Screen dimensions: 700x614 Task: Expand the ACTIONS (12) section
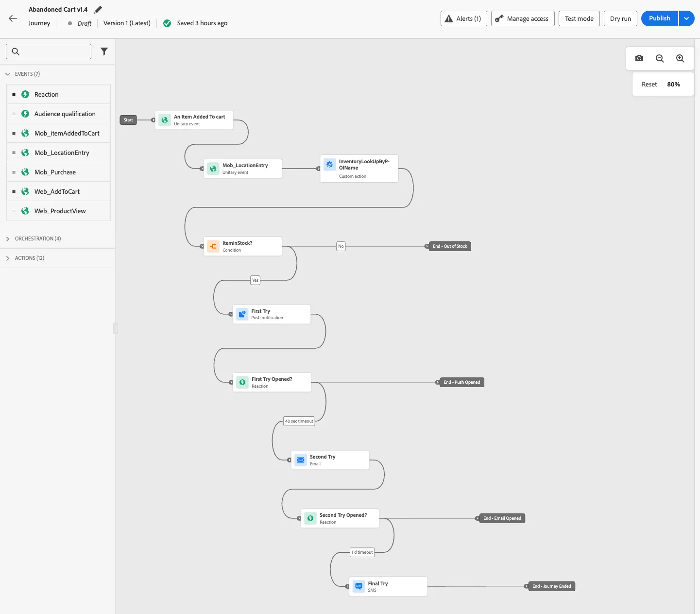tap(8, 258)
